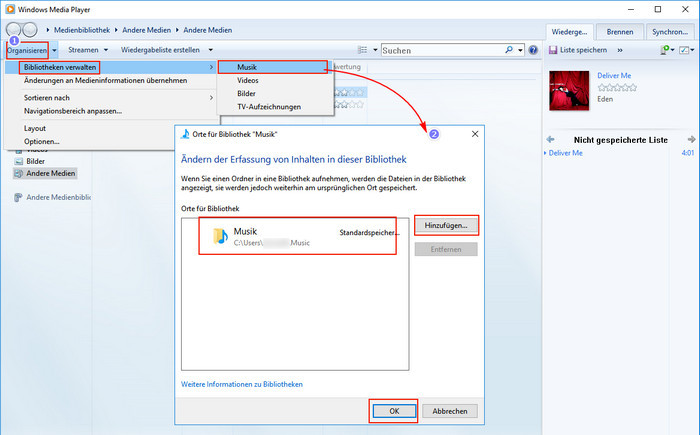
Task: Click the Eden artist label
Action: click(x=605, y=99)
